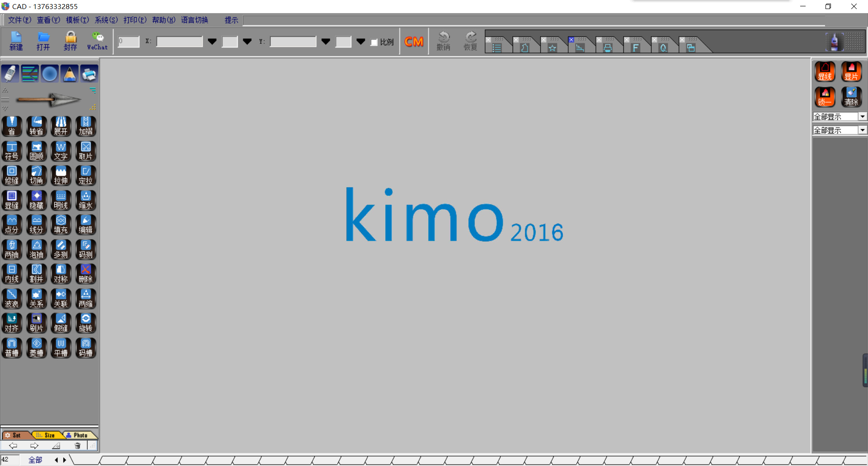Select the 省 dart tool
This screenshot has width=868, height=466.
(x=12, y=126)
